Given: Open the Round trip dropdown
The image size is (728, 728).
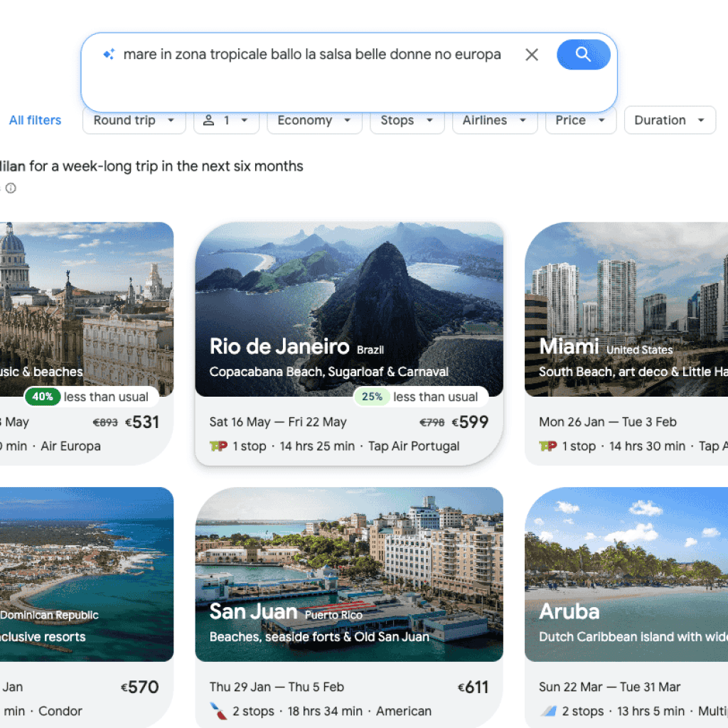Looking at the screenshot, I should [x=134, y=120].
